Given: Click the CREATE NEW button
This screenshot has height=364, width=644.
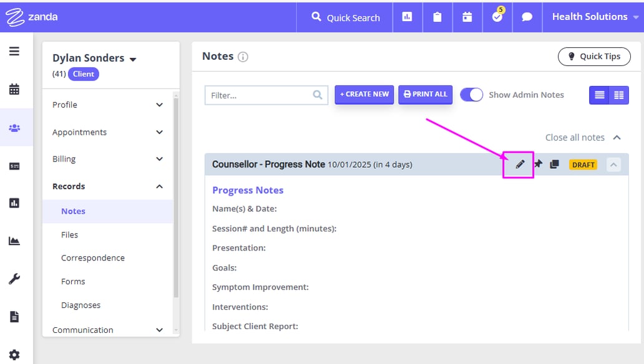Looking at the screenshot, I should [x=364, y=94].
